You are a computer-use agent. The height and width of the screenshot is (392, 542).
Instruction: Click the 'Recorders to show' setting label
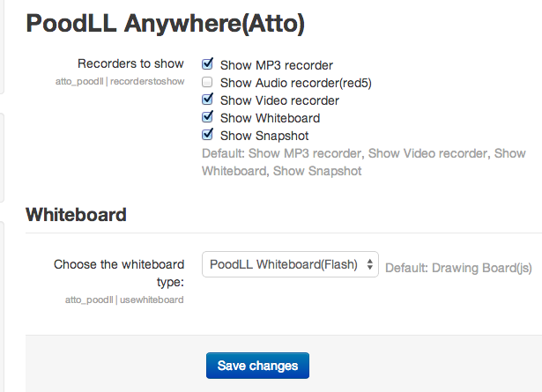click(x=130, y=63)
